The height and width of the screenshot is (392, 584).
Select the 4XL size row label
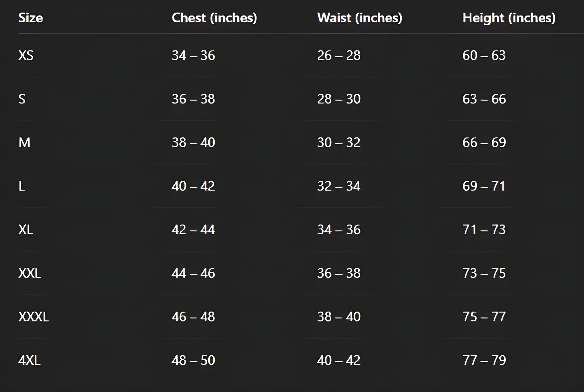(x=29, y=360)
